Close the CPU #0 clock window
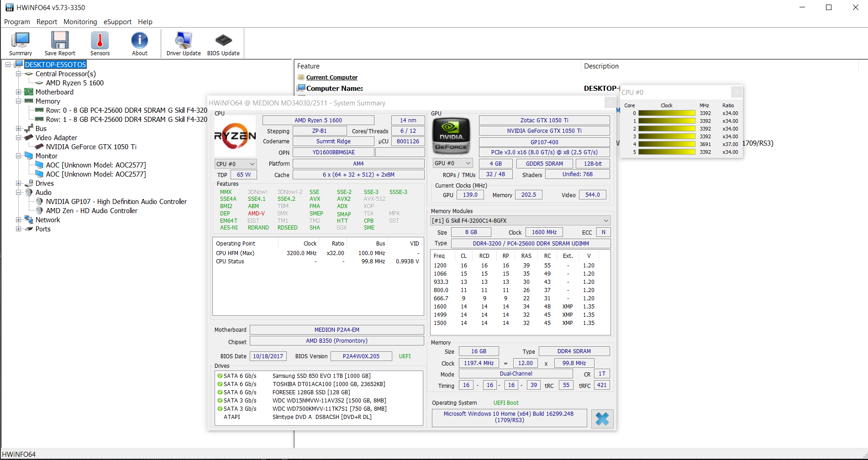The height and width of the screenshot is (460, 868). [x=736, y=92]
